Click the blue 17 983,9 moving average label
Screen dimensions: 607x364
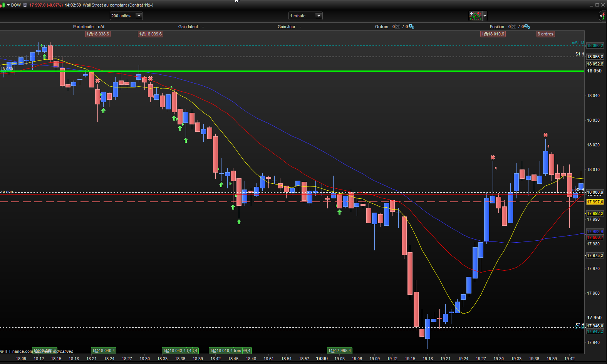pos(595,231)
